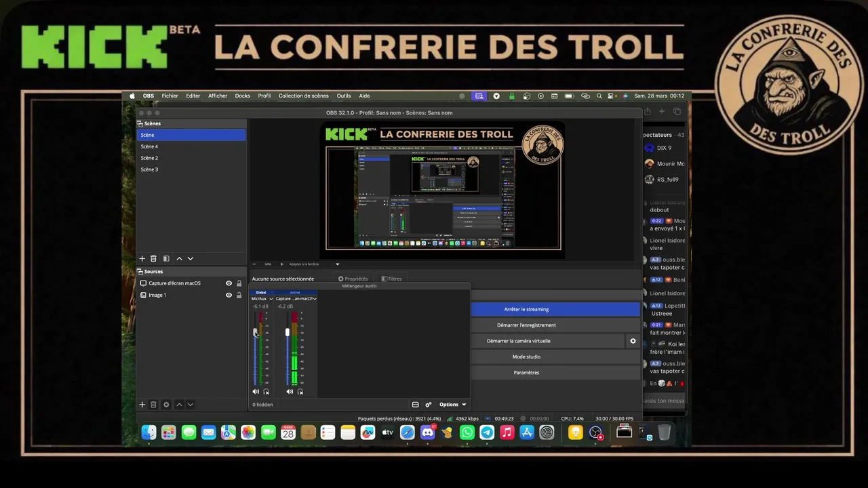Open the Docks menu
Image resolution: width=868 pixels, height=488 pixels.
(243, 96)
